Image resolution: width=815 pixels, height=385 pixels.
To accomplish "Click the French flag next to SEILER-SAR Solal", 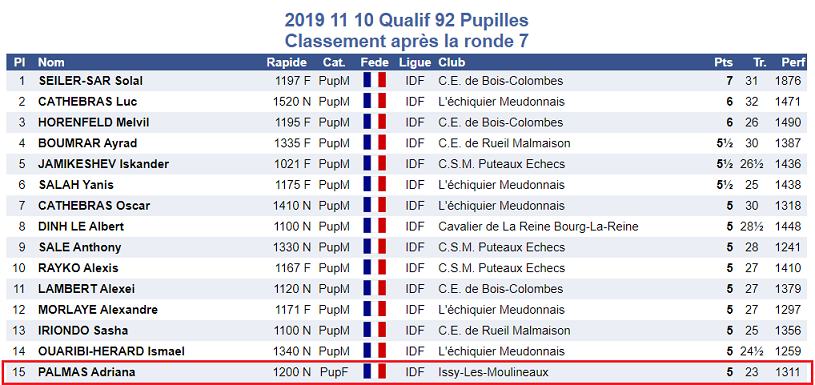I will click(x=375, y=81).
